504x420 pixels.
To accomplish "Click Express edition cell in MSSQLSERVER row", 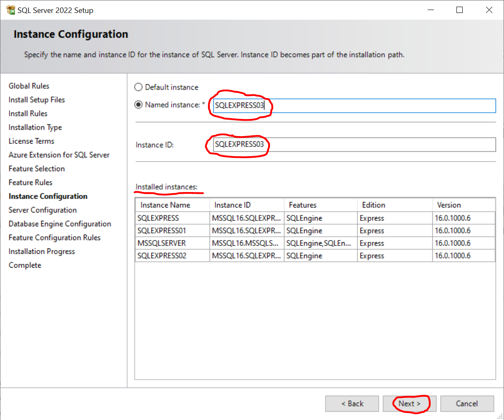I will (x=395, y=243).
